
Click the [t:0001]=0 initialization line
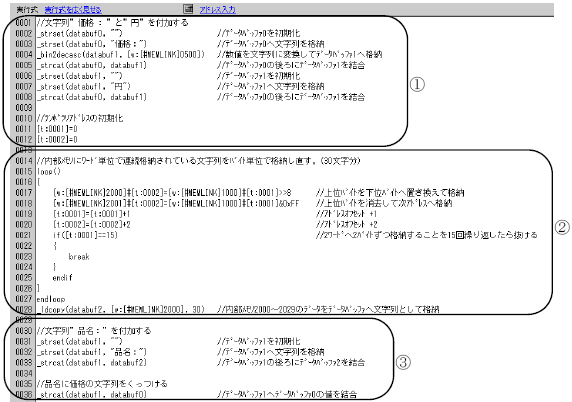tap(57, 129)
